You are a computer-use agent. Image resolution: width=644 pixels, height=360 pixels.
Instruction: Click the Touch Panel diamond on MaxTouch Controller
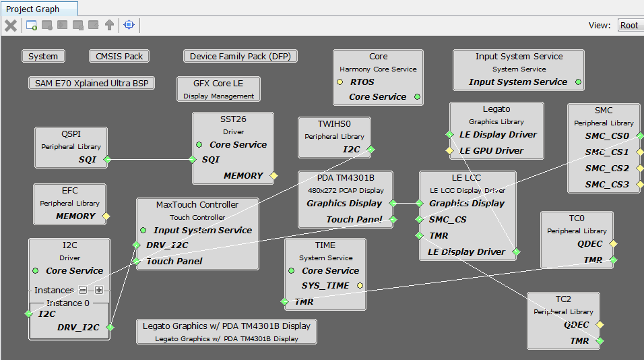(136, 262)
